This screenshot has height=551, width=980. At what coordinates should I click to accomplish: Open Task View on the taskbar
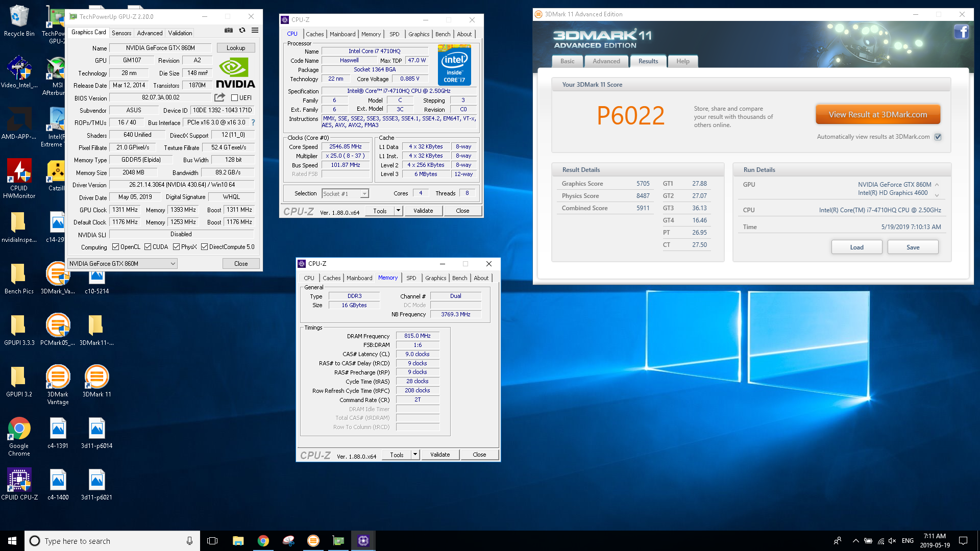click(x=212, y=541)
